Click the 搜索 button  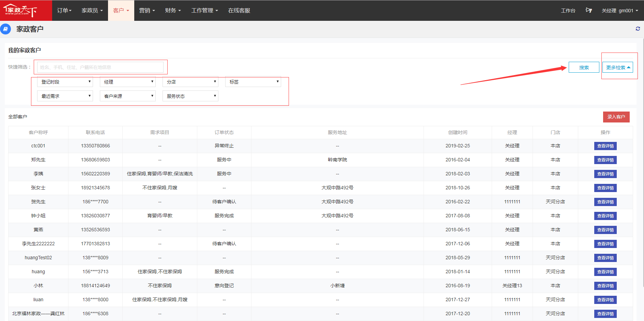click(584, 68)
